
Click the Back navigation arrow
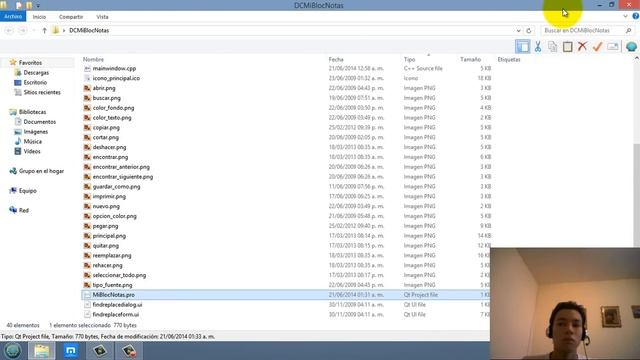pos(9,31)
